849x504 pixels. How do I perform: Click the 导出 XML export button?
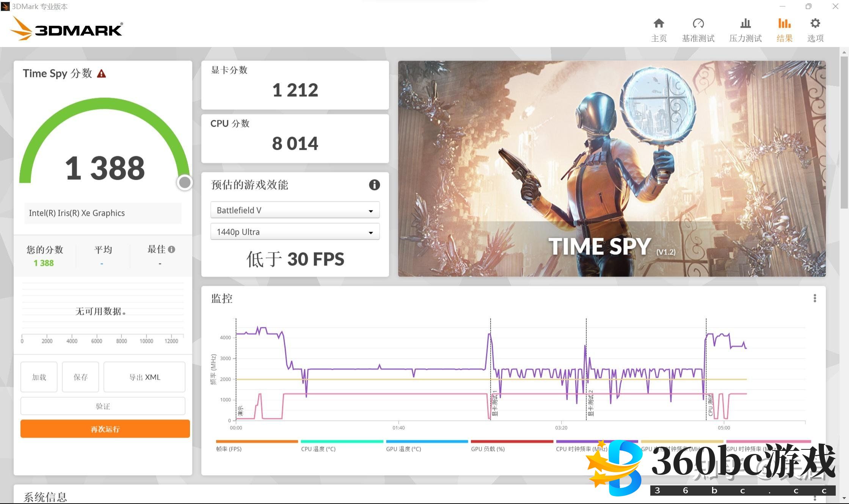(144, 377)
